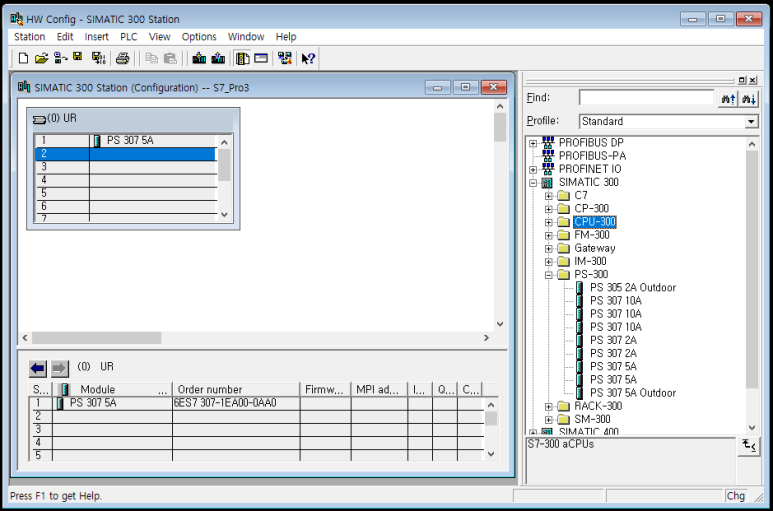Click the Paste toolbar icon
773x511 pixels.
coord(170,58)
